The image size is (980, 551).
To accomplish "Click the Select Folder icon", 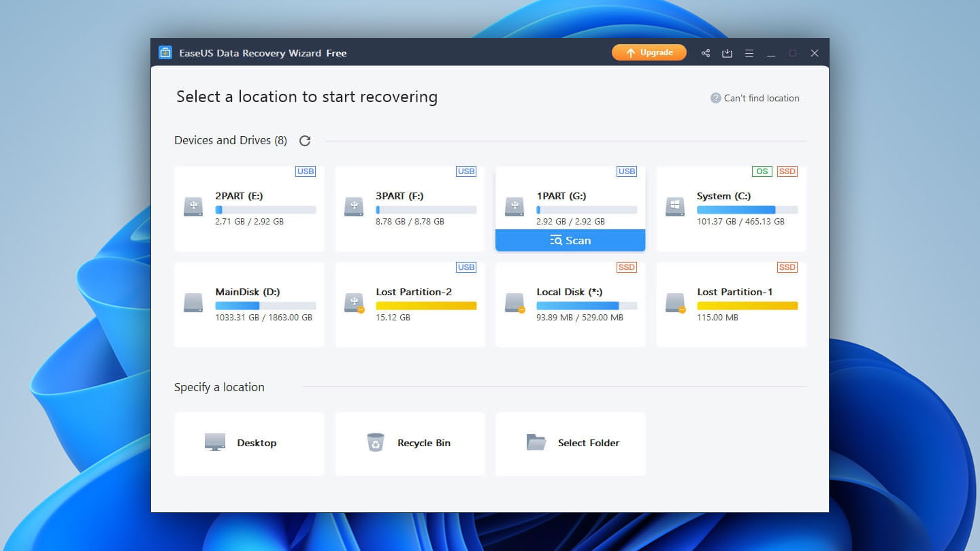I will [x=536, y=442].
